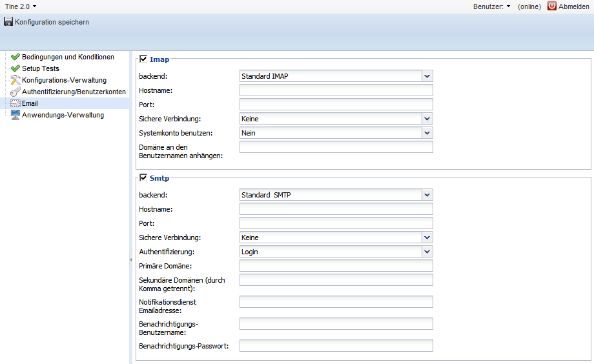Screen dimensions: 594x364
Task: Toggle the Smtp section checkbox
Action: pos(143,178)
